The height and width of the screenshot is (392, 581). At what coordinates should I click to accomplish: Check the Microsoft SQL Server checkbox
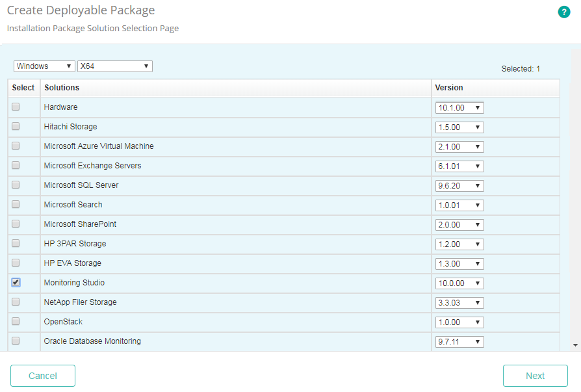pos(15,185)
